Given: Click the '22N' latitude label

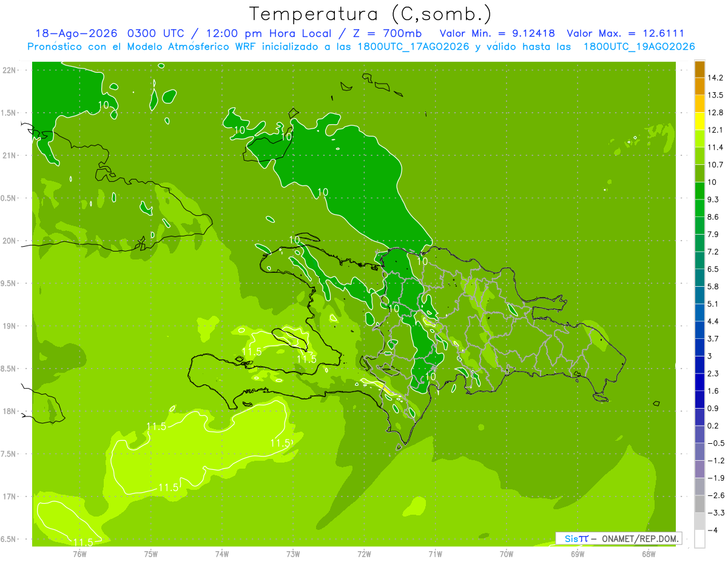Looking at the screenshot, I should (9, 70).
